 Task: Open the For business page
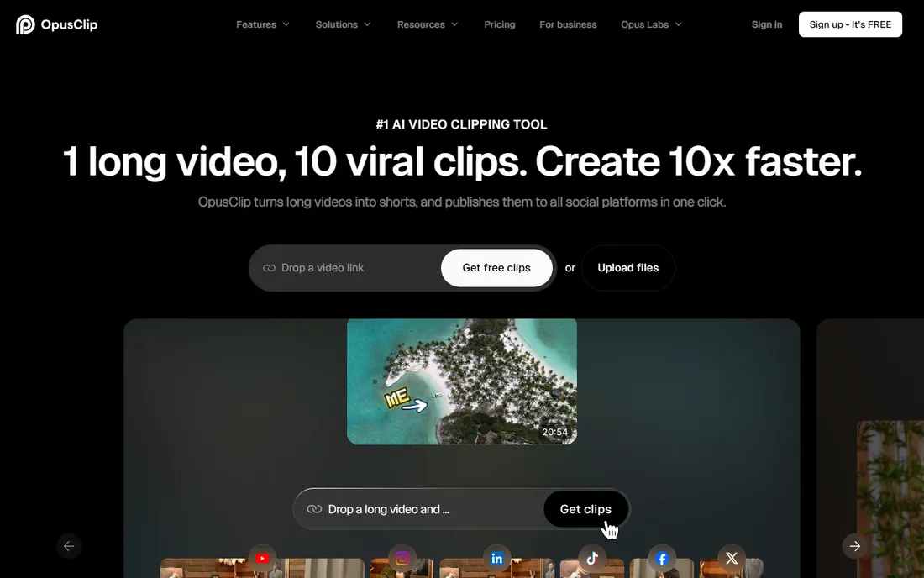pos(568,24)
